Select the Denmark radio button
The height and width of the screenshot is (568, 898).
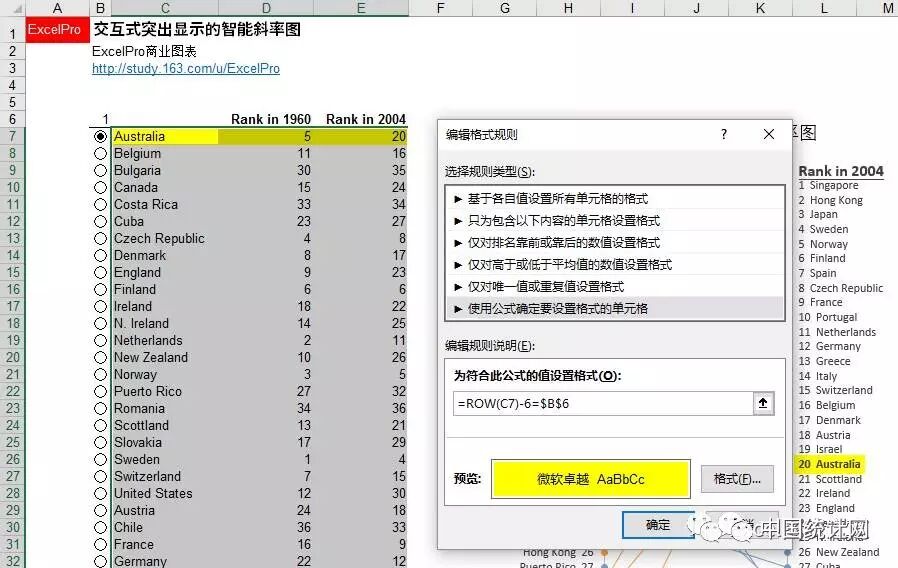[100, 255]
